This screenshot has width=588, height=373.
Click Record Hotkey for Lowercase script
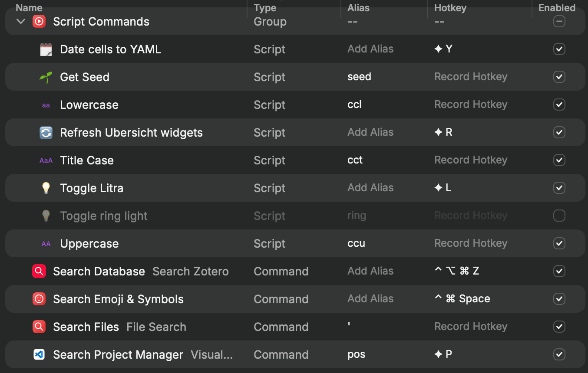click(x=470, y=105)
